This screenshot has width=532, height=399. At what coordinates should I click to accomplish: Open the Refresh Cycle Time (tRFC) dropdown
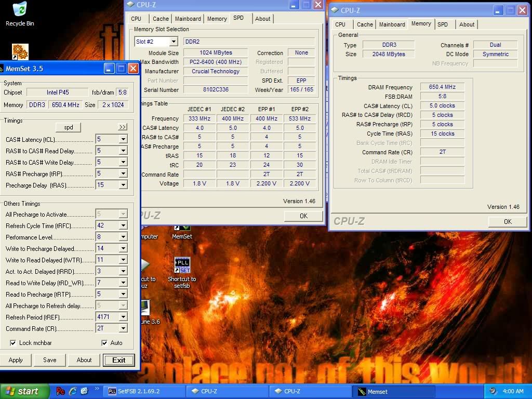point(123,225)
